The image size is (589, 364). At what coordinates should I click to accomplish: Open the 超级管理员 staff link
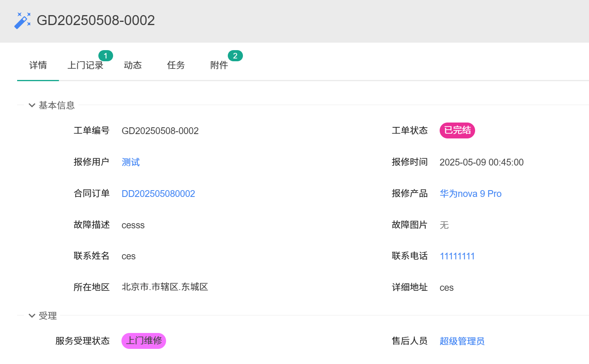(x=462, y=341)
